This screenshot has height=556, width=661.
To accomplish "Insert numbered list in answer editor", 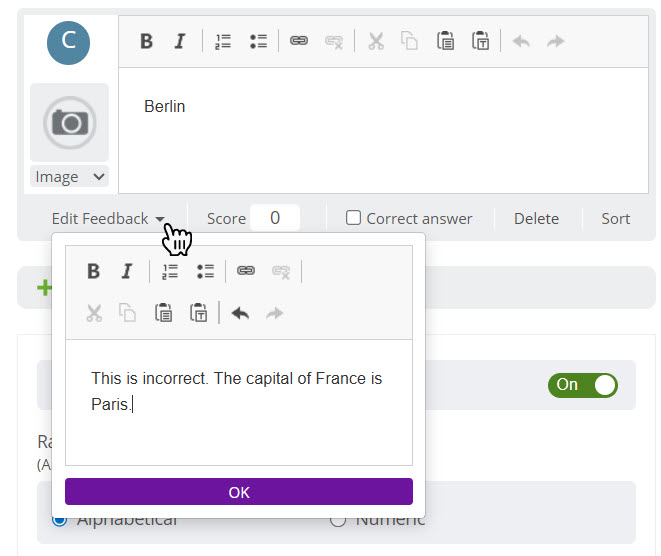I will coord(223,41).
